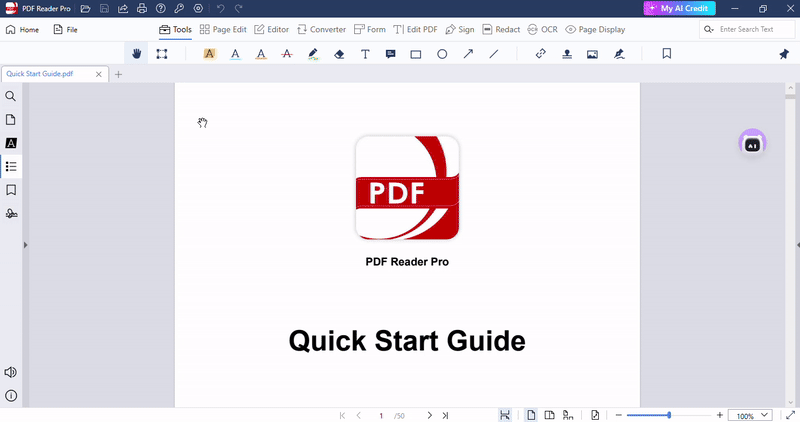This screenshot has width=800, height=422.
Task: Switch to the Tools tab
Action: tap(175, 30)
